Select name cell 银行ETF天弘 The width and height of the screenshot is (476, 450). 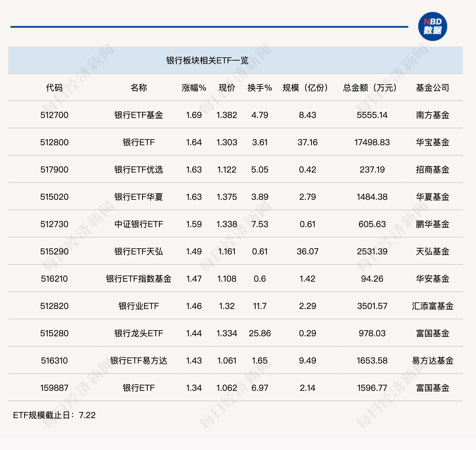pos(139,252)
